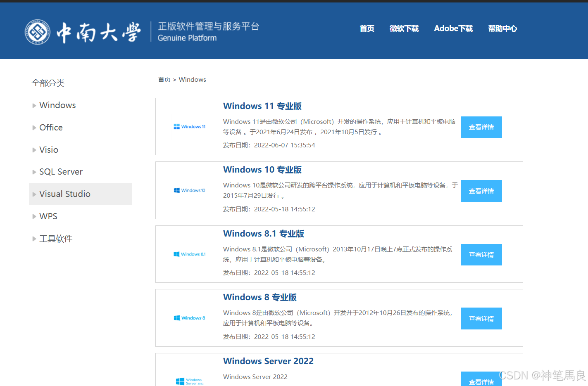Screen dimensions: 588x386
Task: Click the 首页 breadcrumb link
Action: [164, 80]
